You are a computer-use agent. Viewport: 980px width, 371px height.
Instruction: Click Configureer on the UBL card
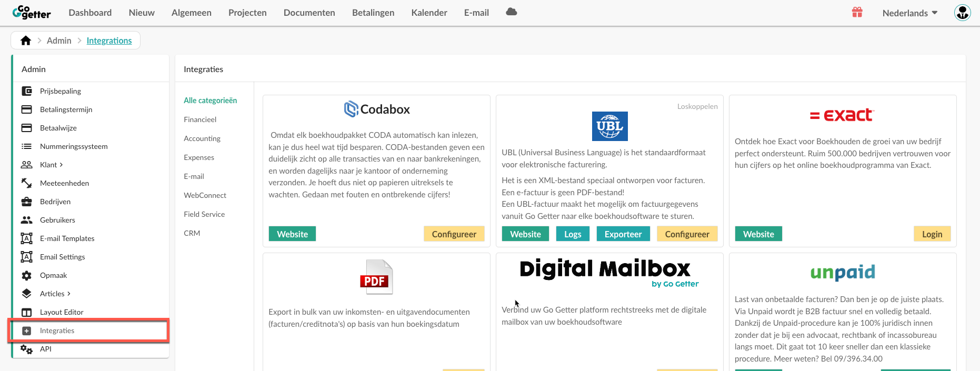687,234
